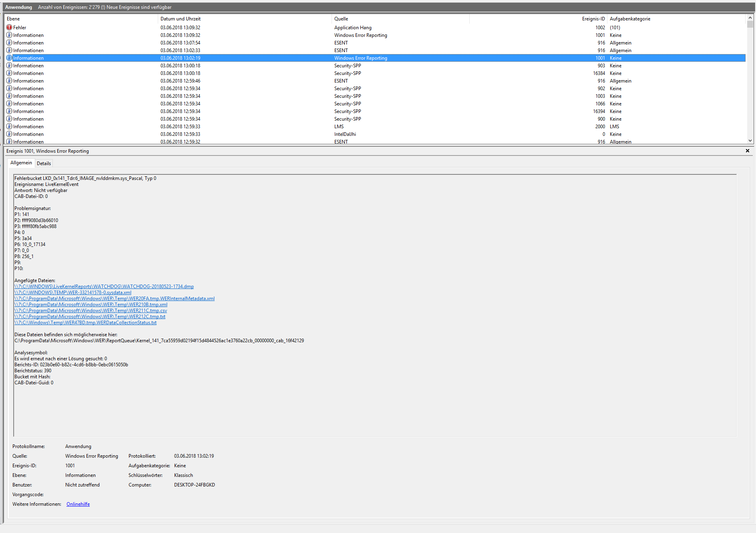Click the event list scroll-down arrow

click(x=750, y=141)
